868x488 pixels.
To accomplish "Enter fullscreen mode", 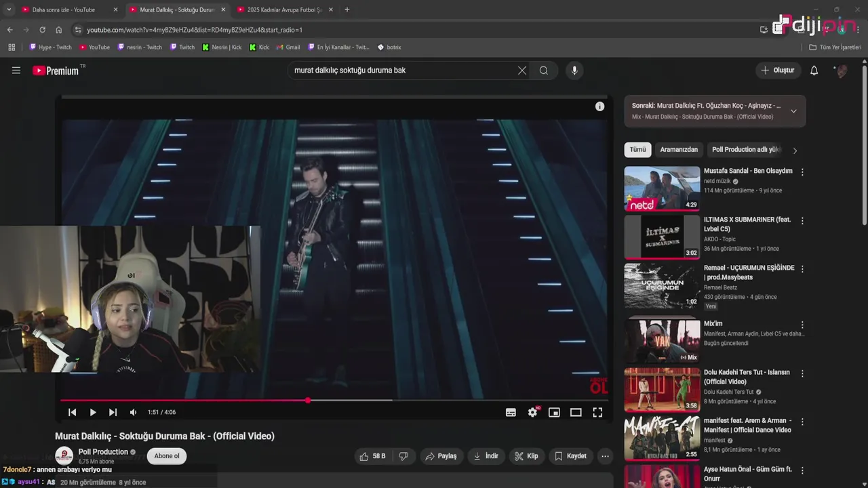I will [597, 412].
